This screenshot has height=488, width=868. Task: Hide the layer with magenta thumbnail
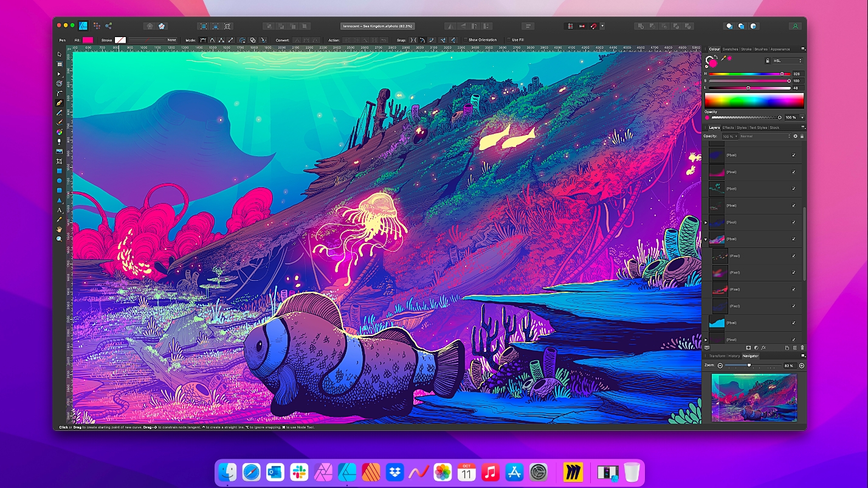(x=794, y=172)
